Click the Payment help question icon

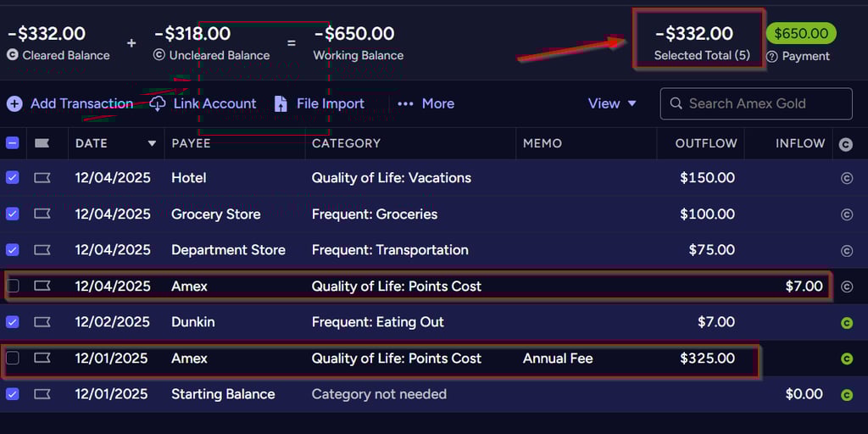click(771, 57)
